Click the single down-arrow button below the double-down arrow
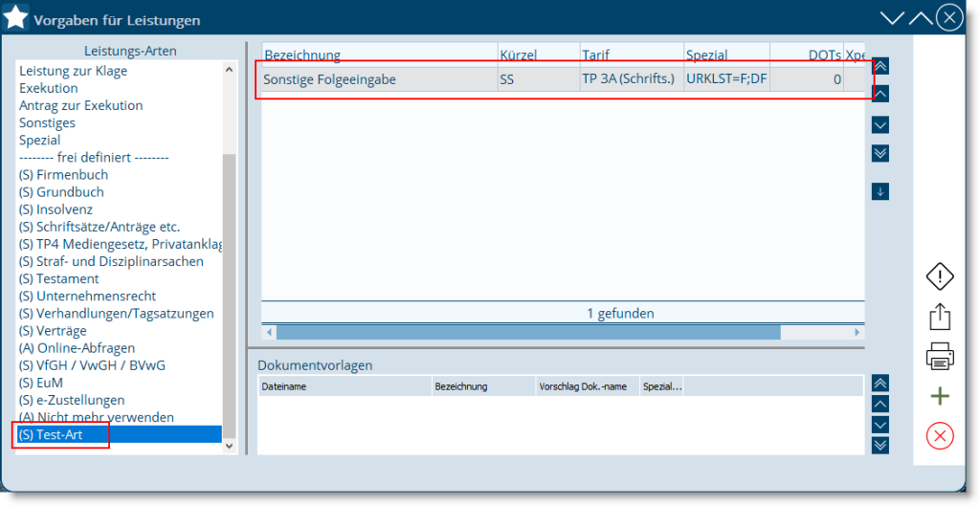 tap(881, 191)
